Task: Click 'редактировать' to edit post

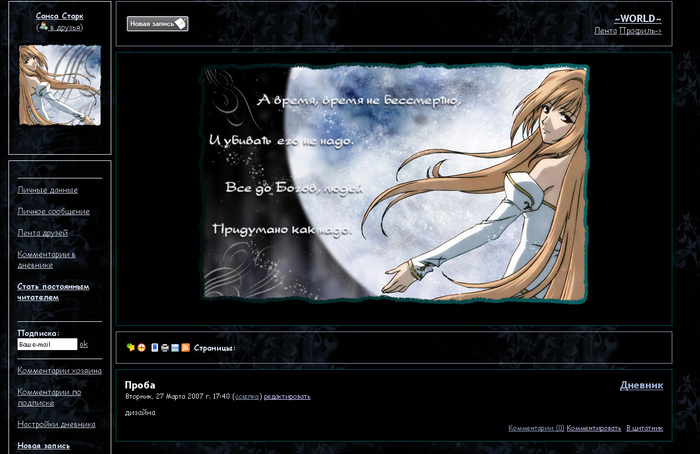Action: tap(287, 396)
